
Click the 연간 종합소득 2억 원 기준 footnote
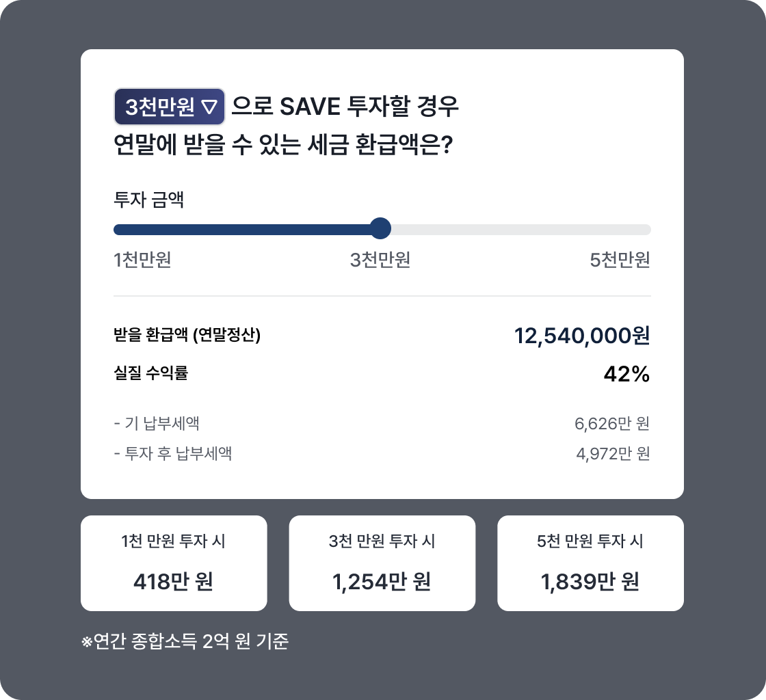pyautogui.click(x=185, y=641)
